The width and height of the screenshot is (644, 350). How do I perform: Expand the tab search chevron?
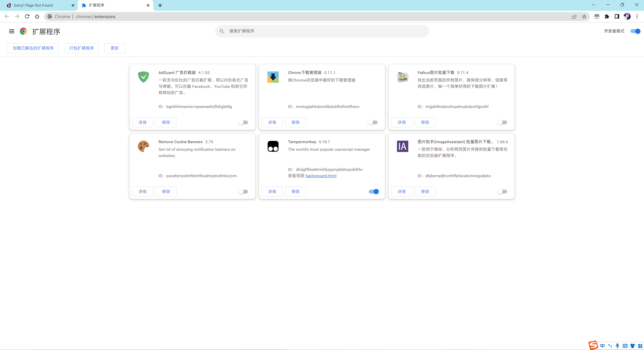[593, 5]
